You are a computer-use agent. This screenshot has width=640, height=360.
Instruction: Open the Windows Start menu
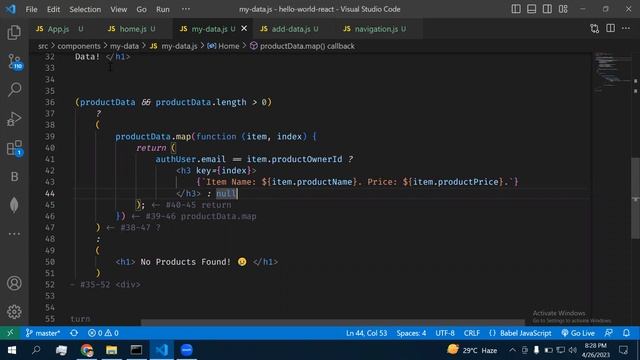click(x=11, y=350)
